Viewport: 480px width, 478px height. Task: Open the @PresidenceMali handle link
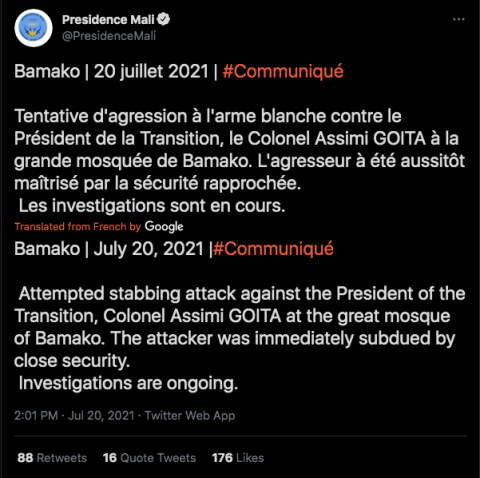(x=109, y=36)
